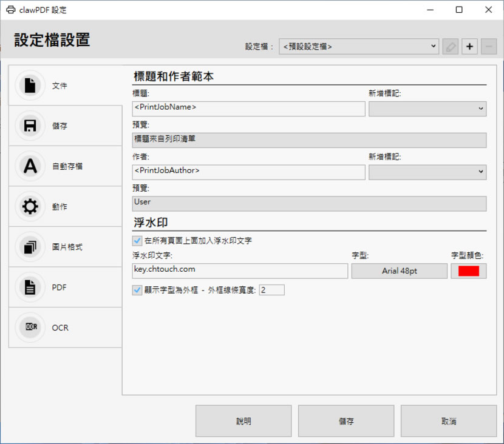Click the pencil rename profile icon
This screenshot has height=444, width=504.
[450, 47]
